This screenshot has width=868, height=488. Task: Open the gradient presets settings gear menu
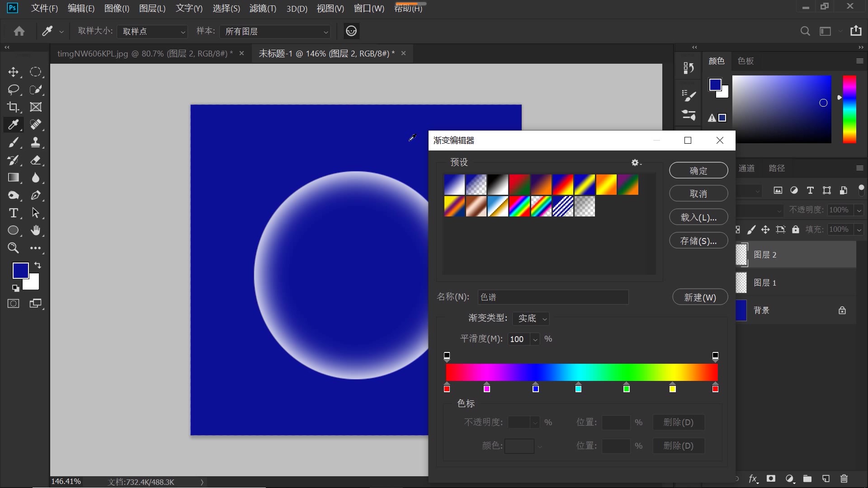point(636,163)
